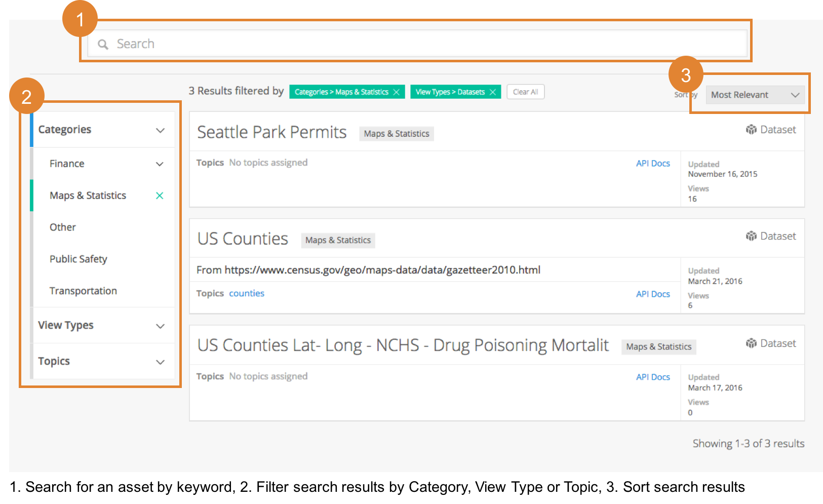The height and width of the screenshot is (504, 823).
Task: Click the Dataset icon on Drug Poisoning result
Action: pos(751,343)
